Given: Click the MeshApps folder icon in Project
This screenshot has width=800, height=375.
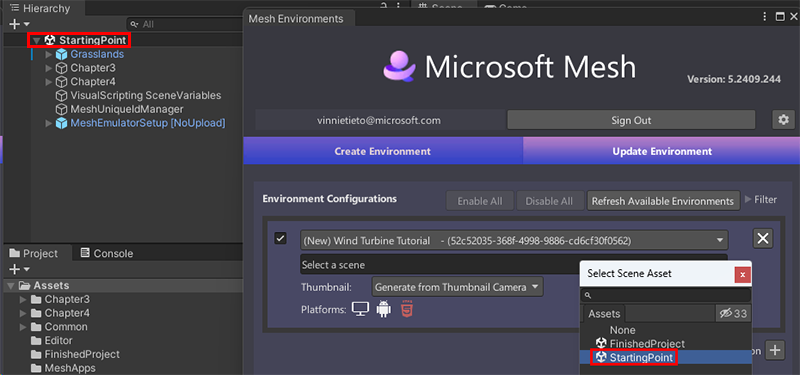Looking at the screenshot, I should pos(36,368).
